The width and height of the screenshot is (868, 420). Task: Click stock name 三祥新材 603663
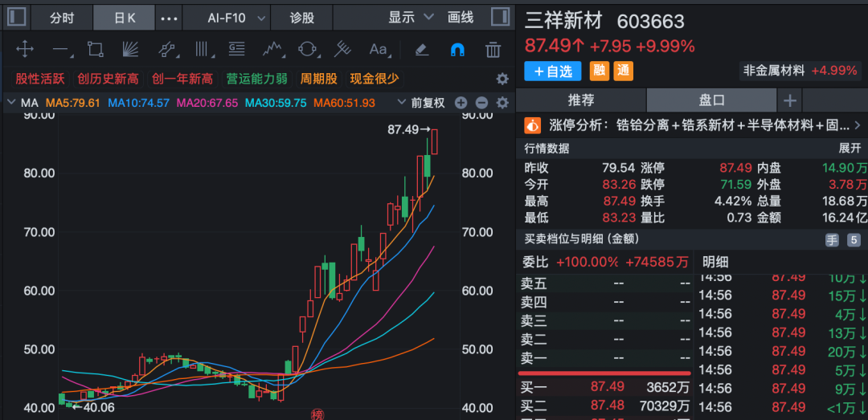(x=604, y=21)
